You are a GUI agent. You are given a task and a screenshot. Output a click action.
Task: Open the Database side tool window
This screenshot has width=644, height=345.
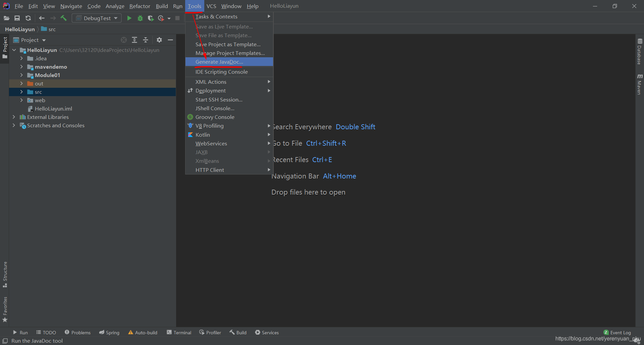point(640,52)
